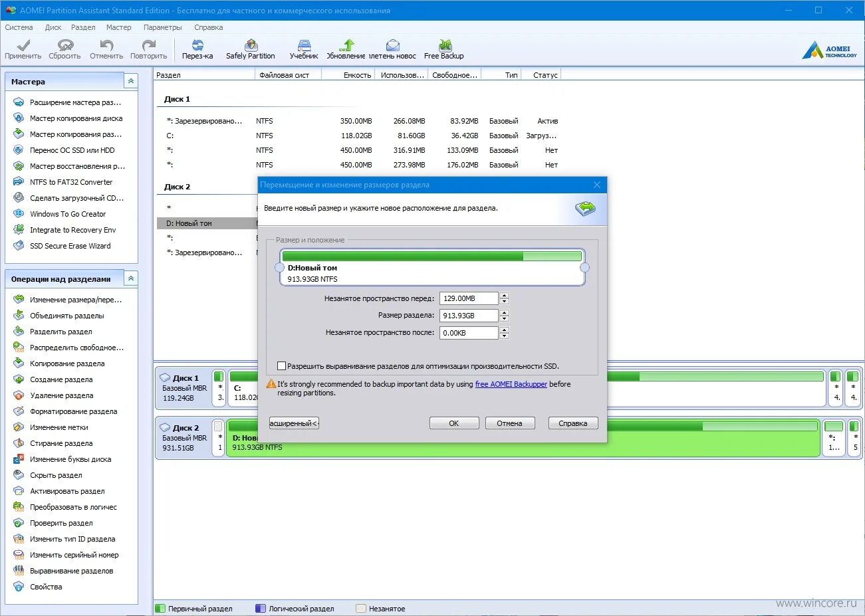Click left resize handle of partition bar

pyautogui.click(x=279, y=267)
